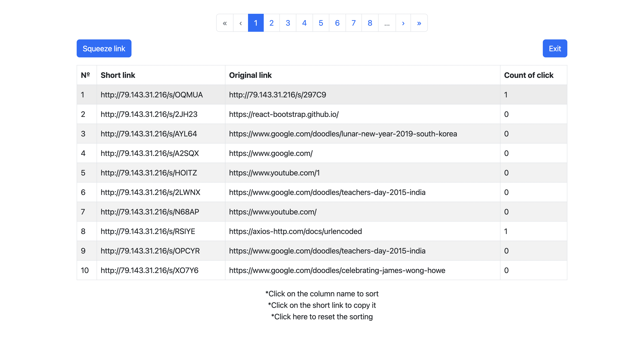Advance to the next page arrow
Image resolution: width=644 pixels, height=344 pixels.
(x=403, y=23)
